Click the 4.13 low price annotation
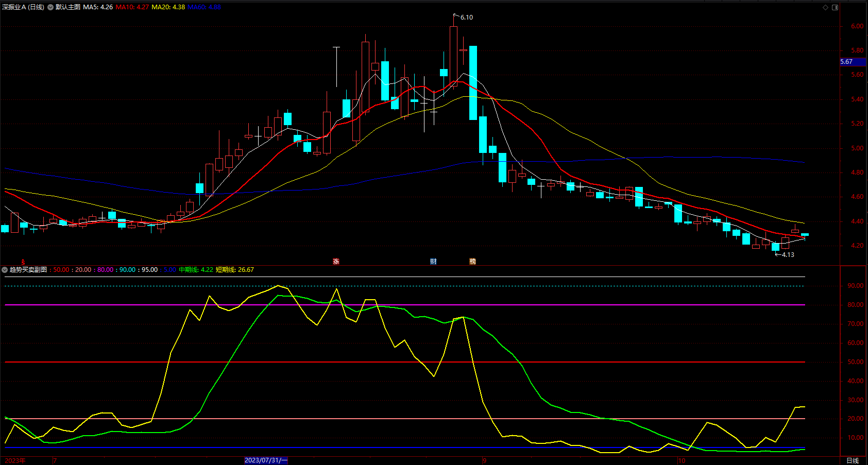Screen dimensions: 868x465 click(x=788, y=254)
